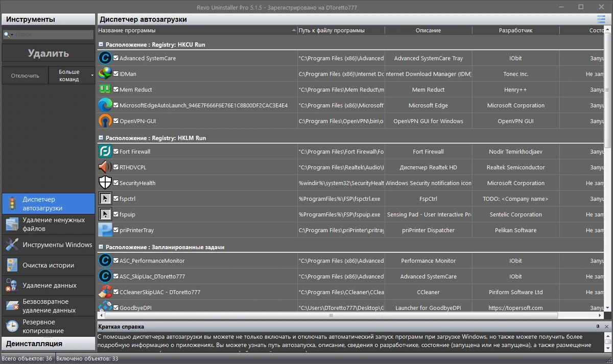Toggle the IDMan autostart checkbox
This screenshot has width=613, height=364.
tap(116, 74)
